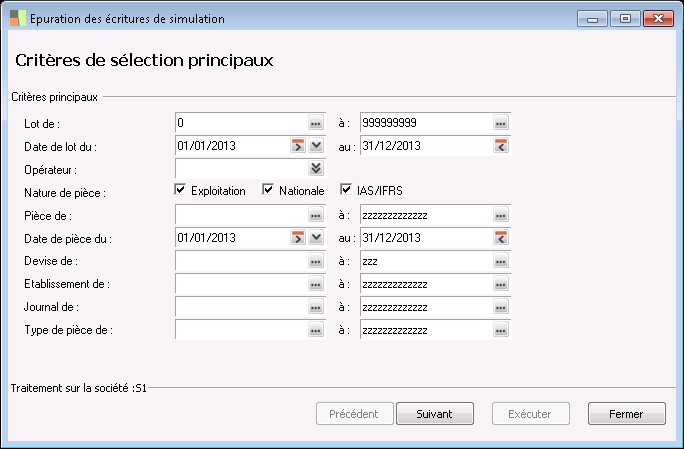Uncheck the Exploitation checkbox
This screenshot has height=449, width=684.
click(181, 190)
